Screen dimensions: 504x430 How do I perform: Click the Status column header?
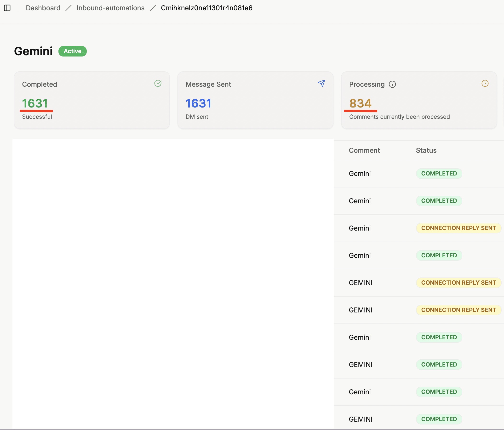426,150
